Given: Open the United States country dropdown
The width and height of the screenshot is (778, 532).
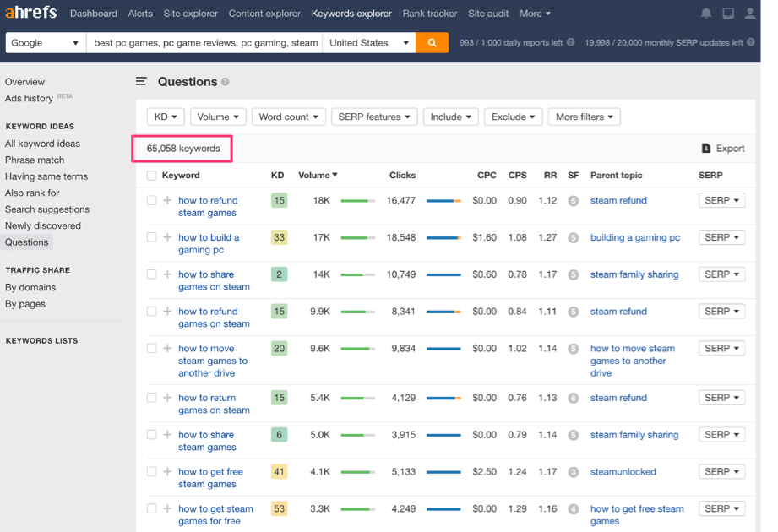Looking at the screenshot, I should pyautogui.click(x=369, y=42).
